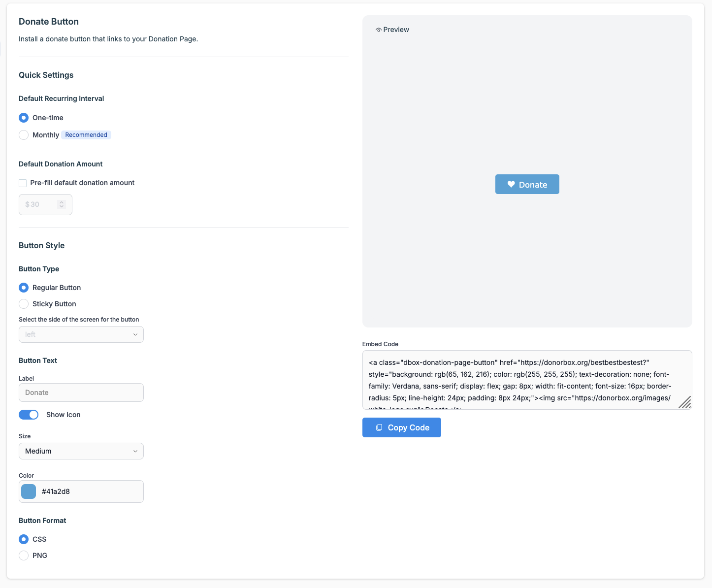Select CSS button format
The image size is (712, 588).
pos(24,539)
